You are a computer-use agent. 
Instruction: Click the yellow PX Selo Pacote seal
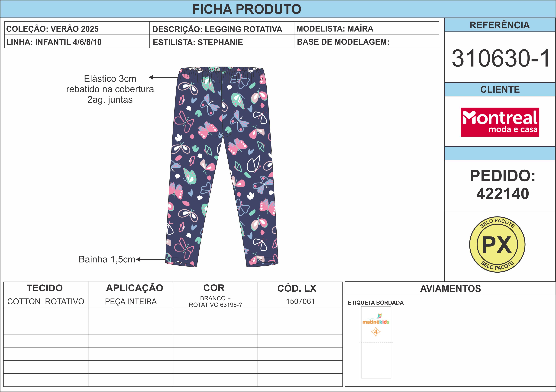[x=497, y=244]
